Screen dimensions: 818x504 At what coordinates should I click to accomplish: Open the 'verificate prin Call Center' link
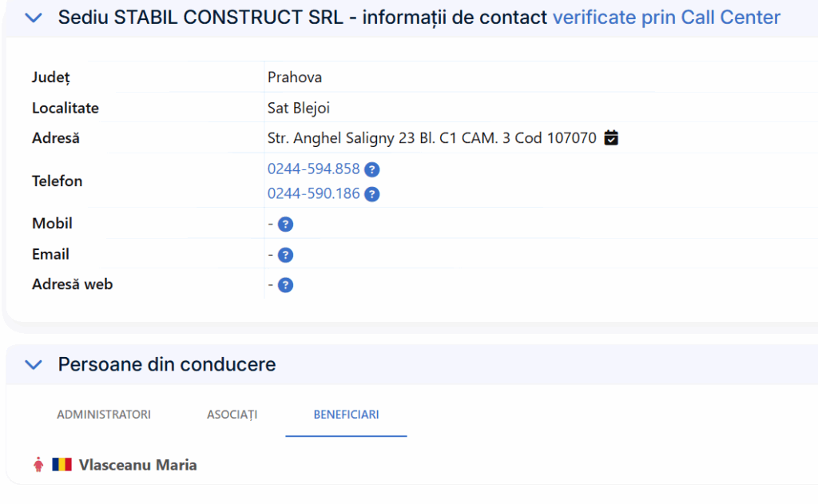666,18
